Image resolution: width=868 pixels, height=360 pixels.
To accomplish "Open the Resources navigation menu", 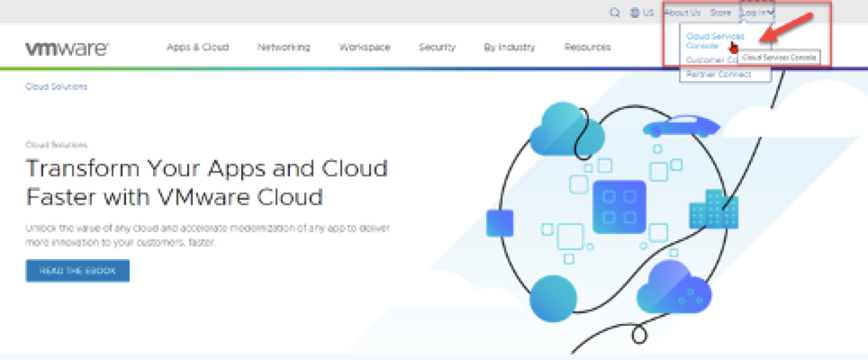I will [x=587, y=48].
